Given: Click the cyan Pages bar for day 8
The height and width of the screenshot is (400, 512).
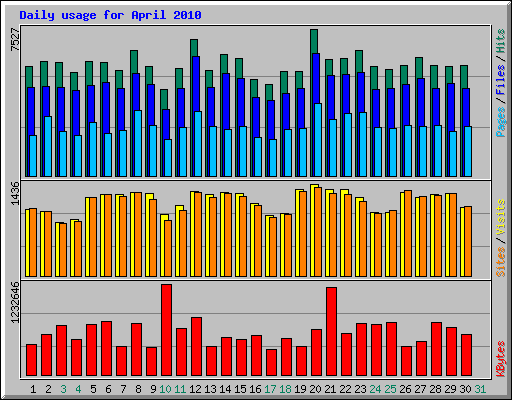Looking at the screenshot, I should click(x=138, y=143).
